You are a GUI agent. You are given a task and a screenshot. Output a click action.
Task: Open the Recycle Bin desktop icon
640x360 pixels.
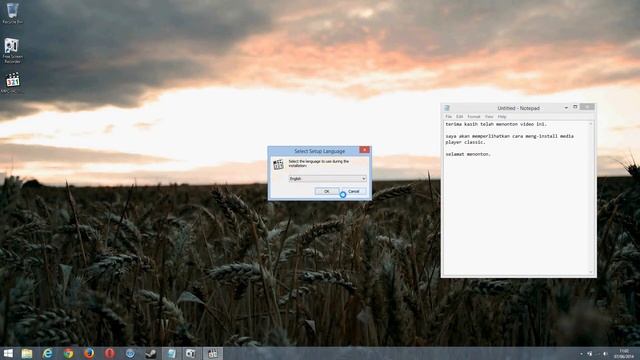click(x=12, y=13)
